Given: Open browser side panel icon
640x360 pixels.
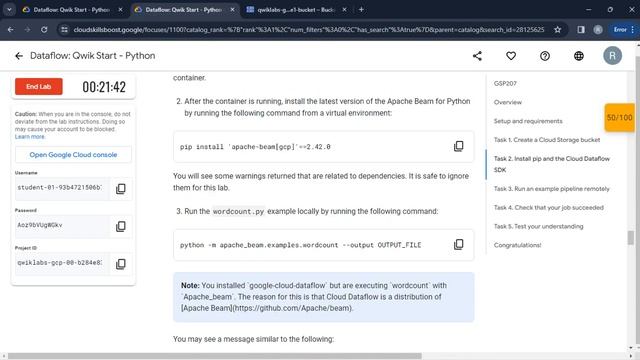Looking at the screenshot, I should [x=581, y=29].
